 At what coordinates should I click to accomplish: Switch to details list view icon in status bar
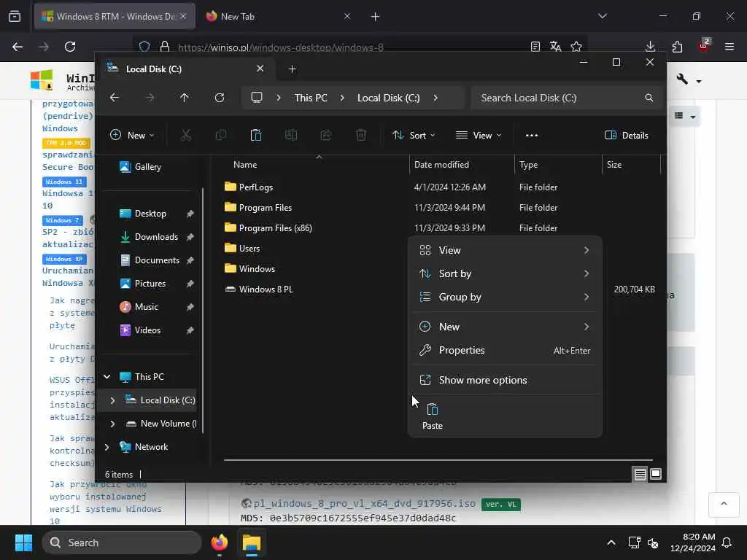(640, 474)
